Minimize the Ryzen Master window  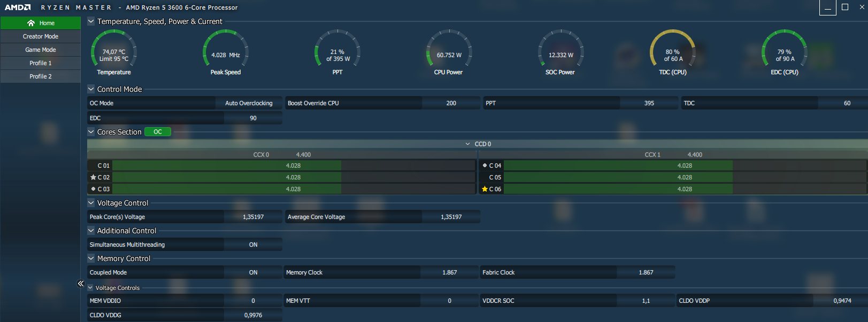pyautogui.click(x=828, y=7)
